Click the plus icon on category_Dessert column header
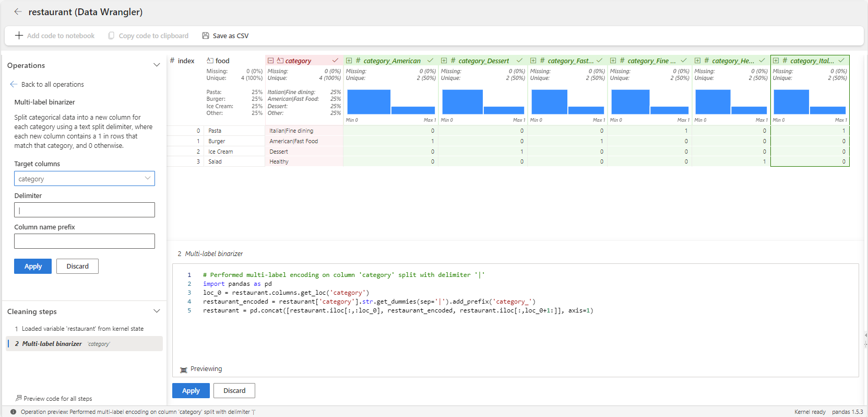Image resolution: width=868 pixels, height=417 pixels. 444,61
